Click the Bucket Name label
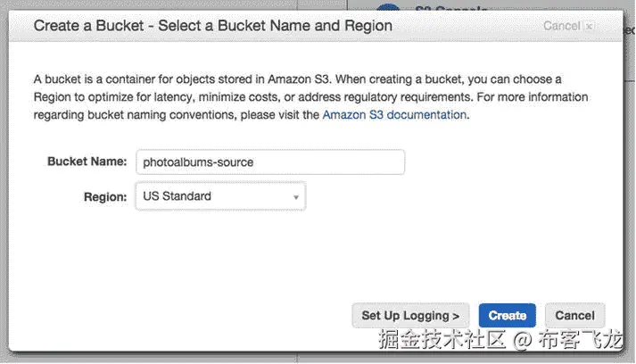Image resolution: width=636 pixels, height=364 pixels. [x=87, y=161]
